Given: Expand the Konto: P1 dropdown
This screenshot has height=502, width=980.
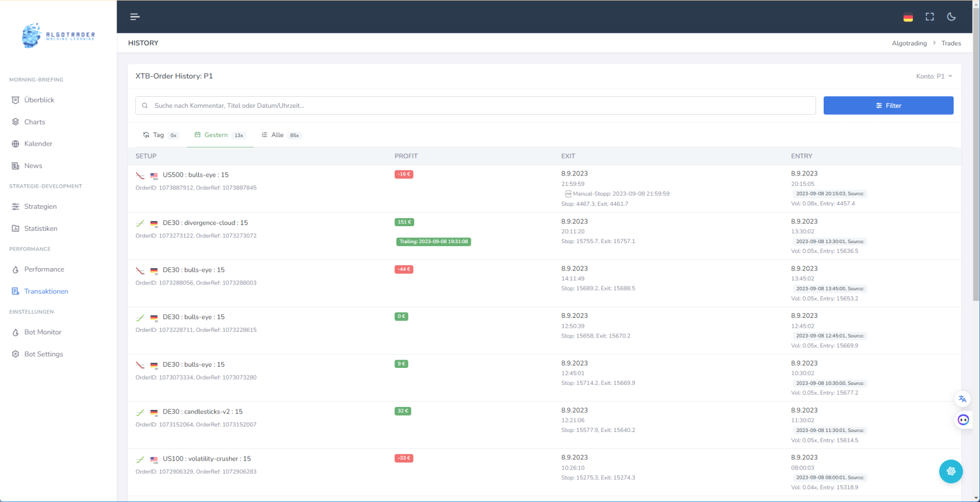Looking at the screenshot, I should click(934, 76).
